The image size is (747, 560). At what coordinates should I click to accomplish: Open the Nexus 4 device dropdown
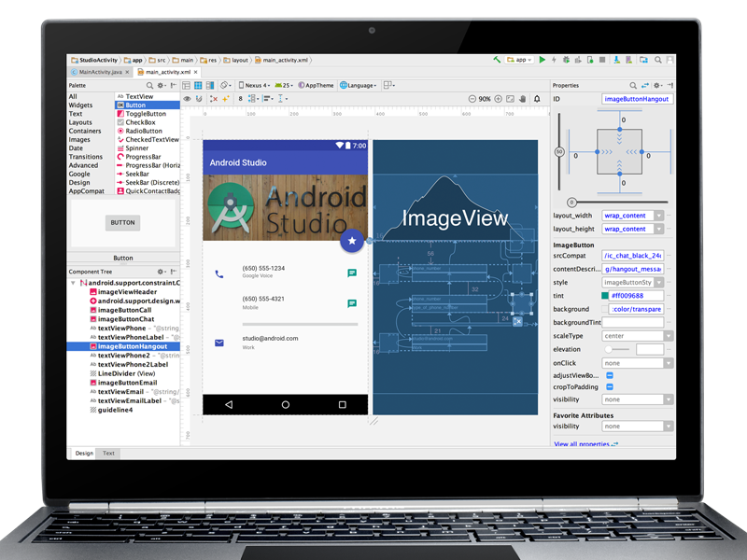click(x=254, y=85)
